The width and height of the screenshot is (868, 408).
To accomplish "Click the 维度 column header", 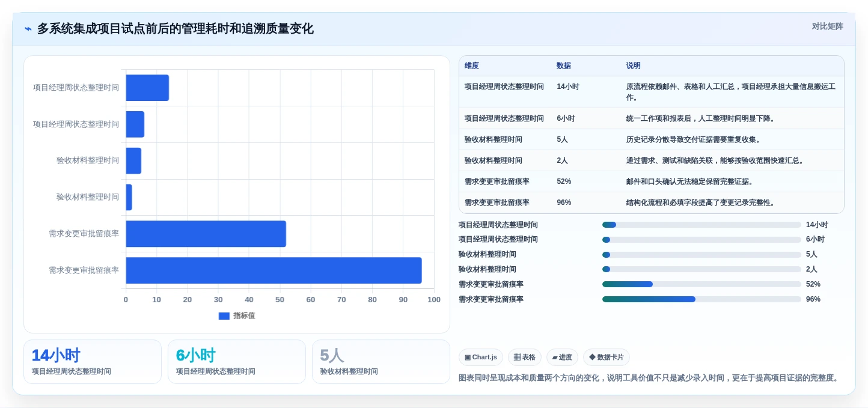I will 472,65.
